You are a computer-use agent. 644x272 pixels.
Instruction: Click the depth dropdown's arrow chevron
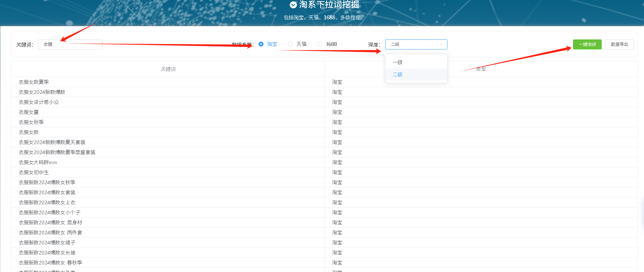[x=441, y=44]
